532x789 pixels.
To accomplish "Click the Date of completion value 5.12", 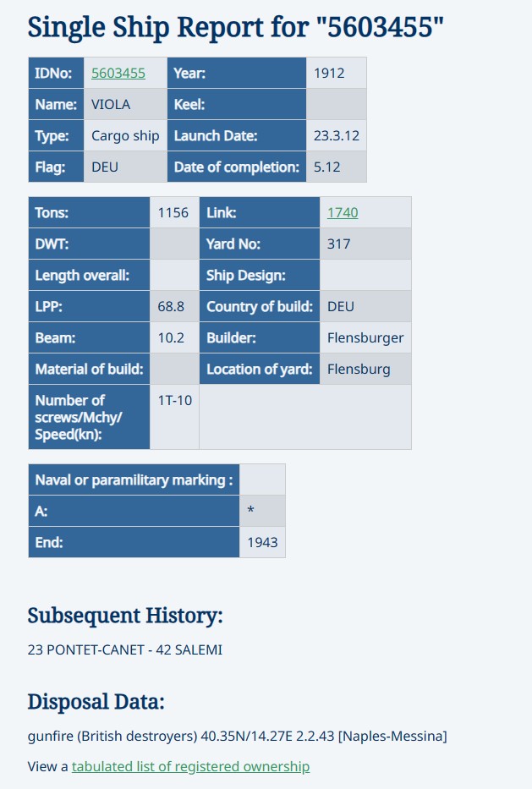I will [326, 167].
